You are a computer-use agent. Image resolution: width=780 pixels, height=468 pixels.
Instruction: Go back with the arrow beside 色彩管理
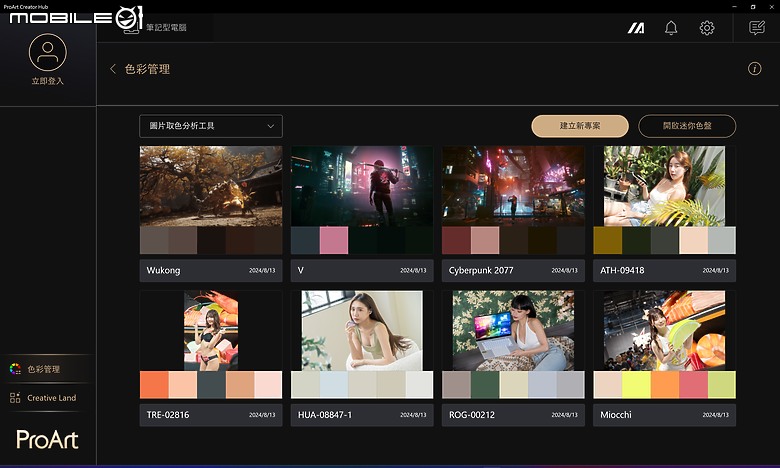113,69
